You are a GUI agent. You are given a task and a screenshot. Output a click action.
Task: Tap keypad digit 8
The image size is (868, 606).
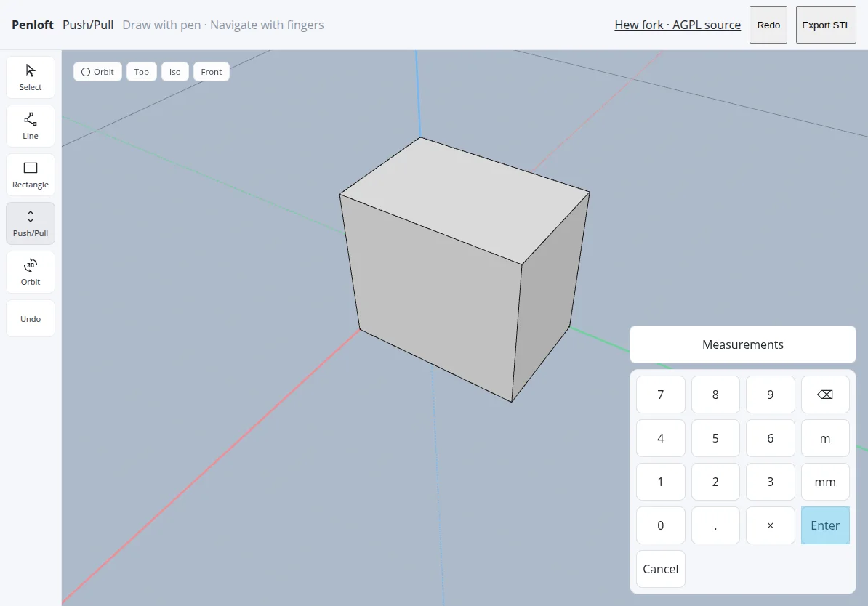point(715,395)
